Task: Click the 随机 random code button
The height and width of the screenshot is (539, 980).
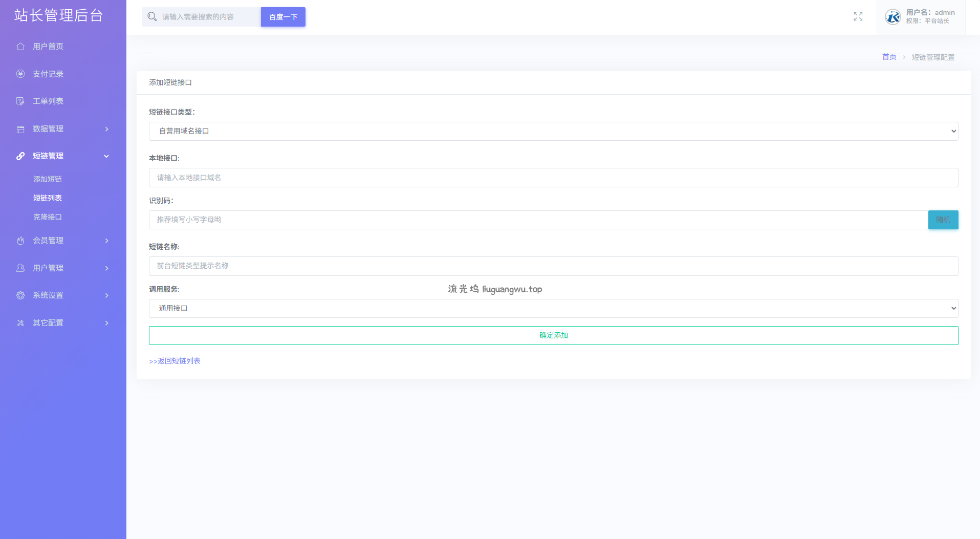Action: (x=943, y=220)
